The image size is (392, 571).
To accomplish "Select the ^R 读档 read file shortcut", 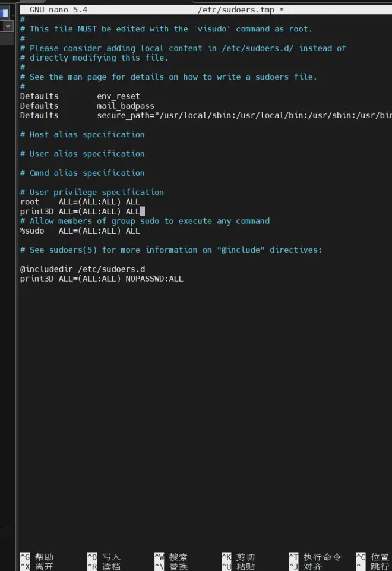I will tap(104, 566).
